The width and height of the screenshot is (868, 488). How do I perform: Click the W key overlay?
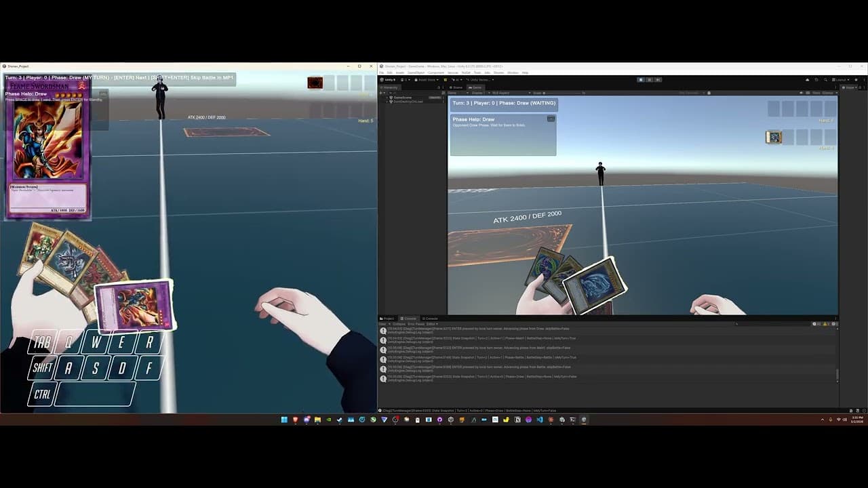point(95,342)
